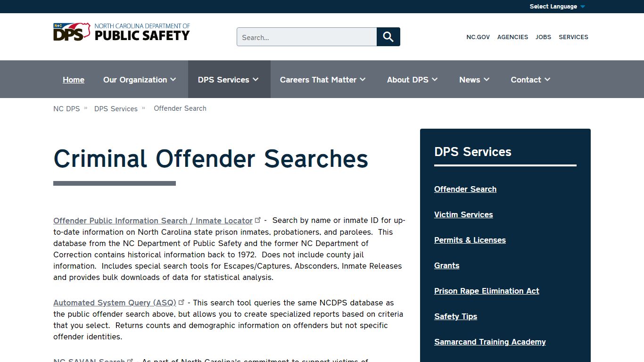The image size is (644, 362).
Task: Open Safety Tips sidebar link
Action: tap(455, 316)
